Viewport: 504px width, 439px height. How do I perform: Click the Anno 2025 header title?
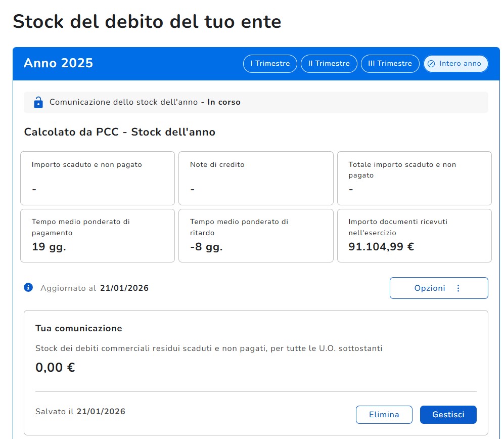[x=58, y=63]
